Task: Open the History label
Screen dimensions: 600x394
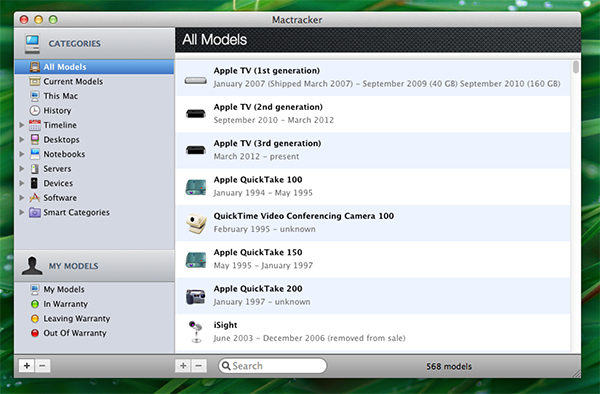Action: coord(57,111)
